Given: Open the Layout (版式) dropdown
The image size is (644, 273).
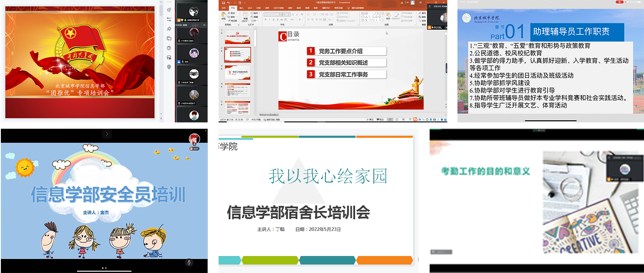Looking at the screenshot, I should pyautogui.click(x=255, y=13).
